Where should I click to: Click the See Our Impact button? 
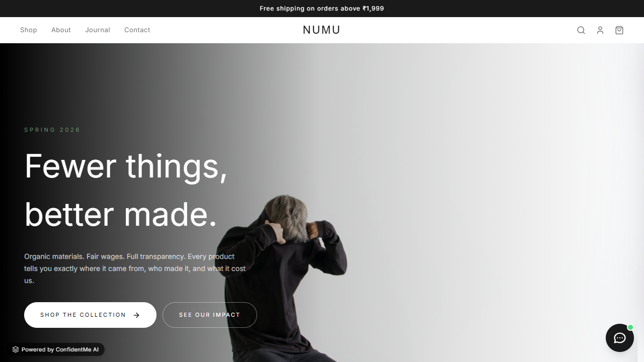pos(210,315)
